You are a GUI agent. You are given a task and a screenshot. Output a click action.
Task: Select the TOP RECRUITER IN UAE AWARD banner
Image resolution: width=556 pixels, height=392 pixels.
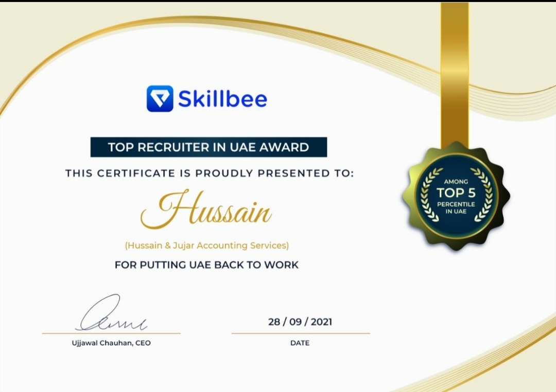208,147
